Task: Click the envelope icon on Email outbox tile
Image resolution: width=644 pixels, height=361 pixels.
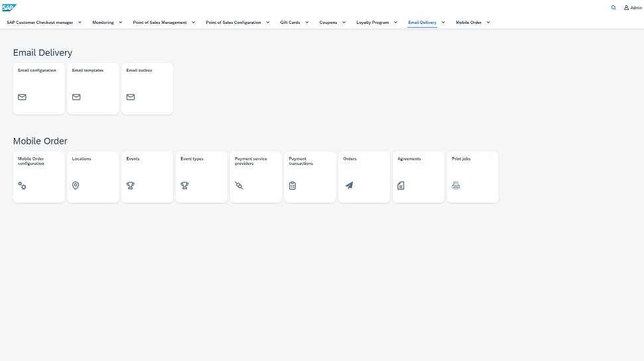Action: pos(131,97)
